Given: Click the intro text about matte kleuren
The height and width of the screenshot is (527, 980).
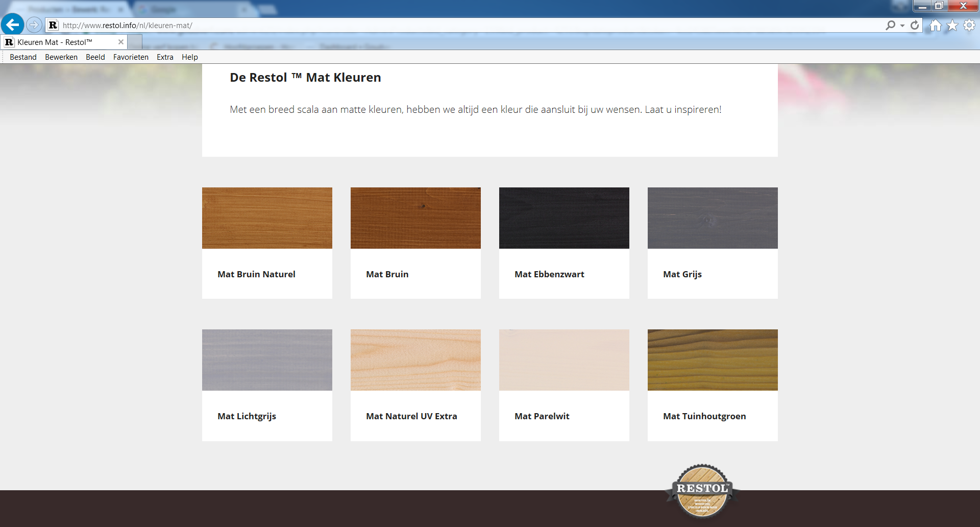Looking at the screenshot, I should click(x=475, y=110).
